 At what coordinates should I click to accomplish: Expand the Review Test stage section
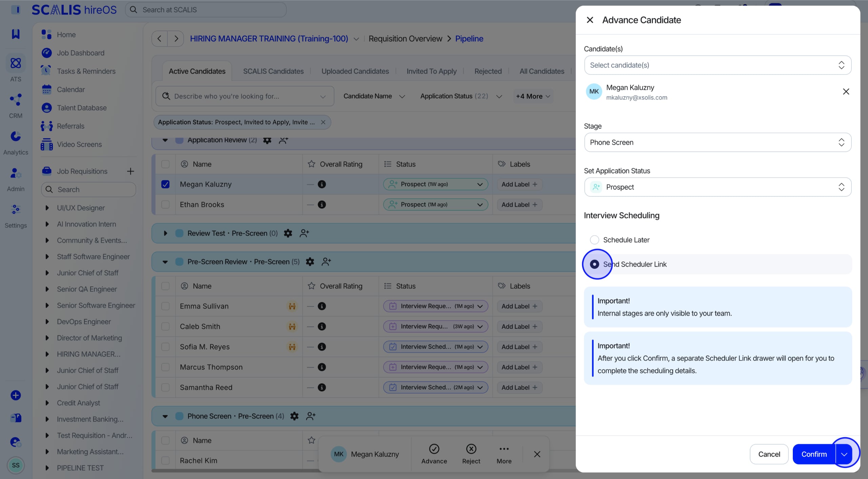(165, 233)
